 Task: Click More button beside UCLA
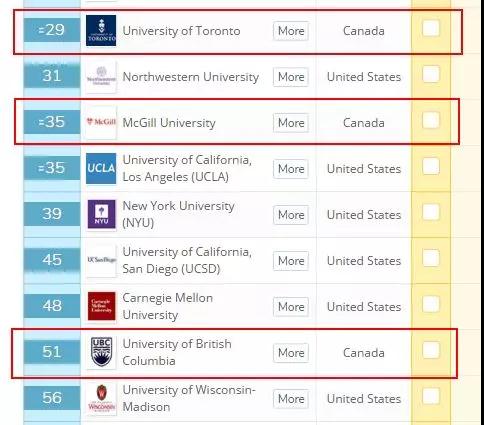coord(291,169)
